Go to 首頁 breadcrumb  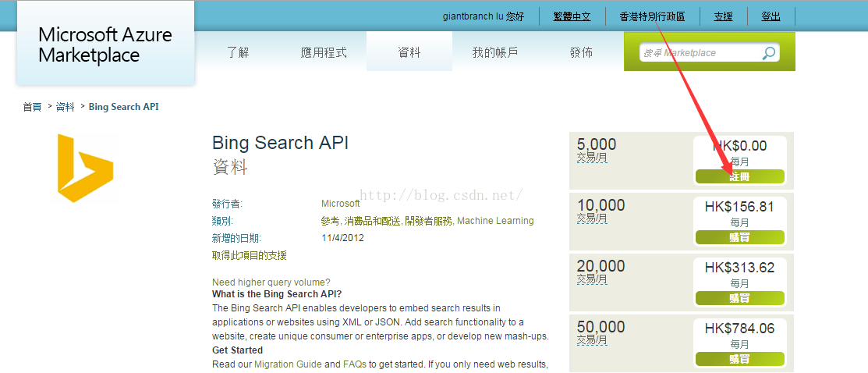tap(32, 107)
